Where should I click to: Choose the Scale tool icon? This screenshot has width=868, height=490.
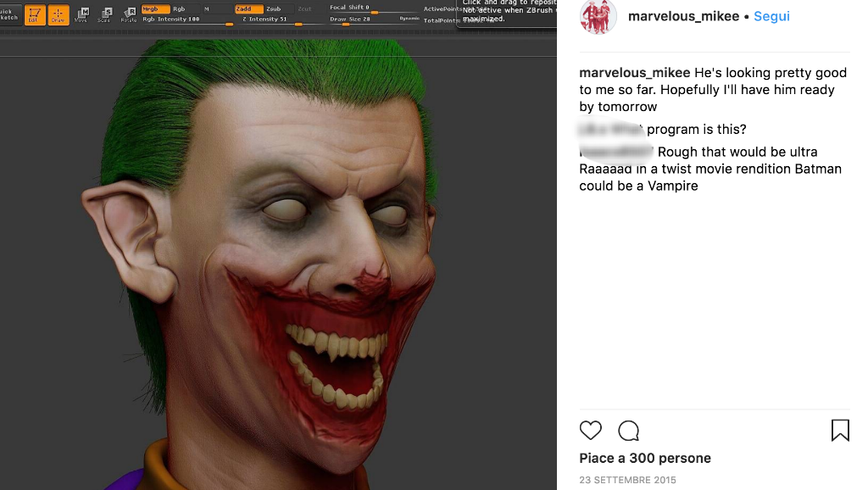coord(104,14)
